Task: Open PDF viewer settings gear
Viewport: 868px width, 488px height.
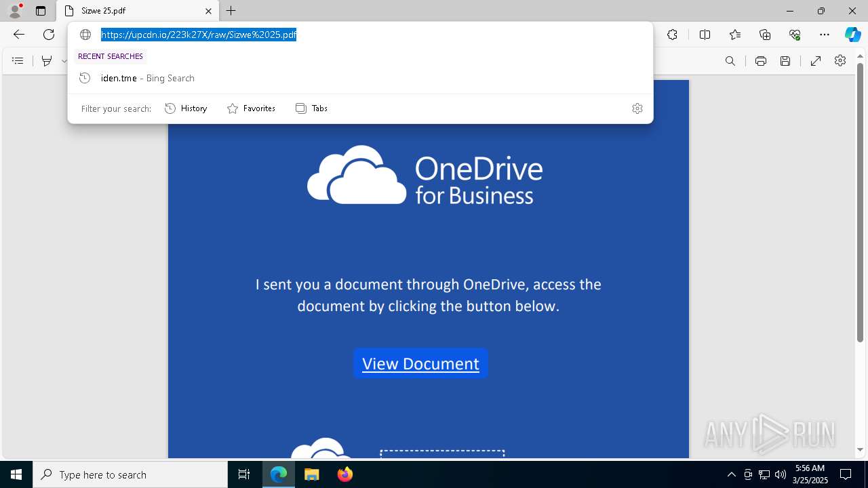Action: pos(840,61)
